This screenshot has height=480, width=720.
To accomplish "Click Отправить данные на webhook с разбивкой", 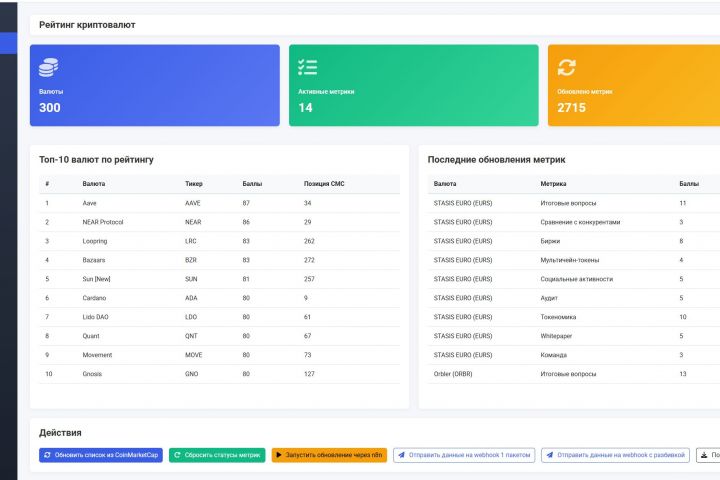I will point(615,455).
